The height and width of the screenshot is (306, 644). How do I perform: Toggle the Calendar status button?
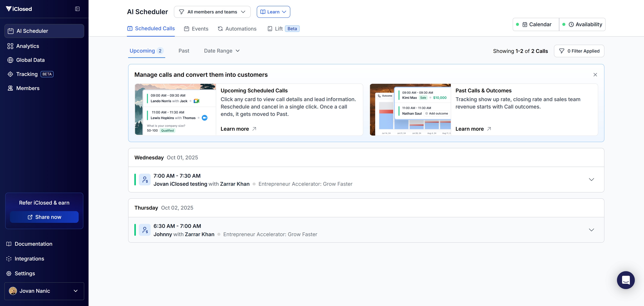(x=536, y=25)
